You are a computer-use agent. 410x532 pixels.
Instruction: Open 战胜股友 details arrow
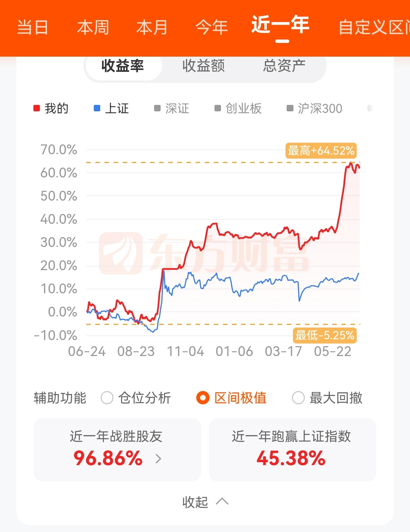158,459
